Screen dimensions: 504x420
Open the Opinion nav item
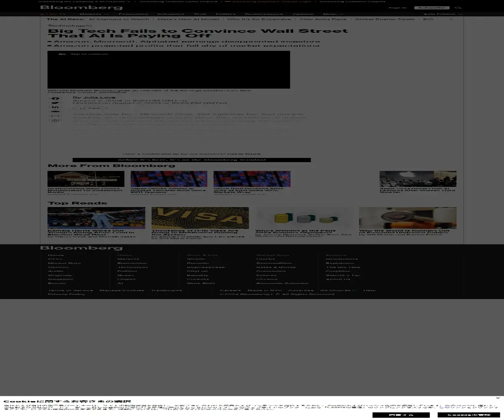point(303,14)
